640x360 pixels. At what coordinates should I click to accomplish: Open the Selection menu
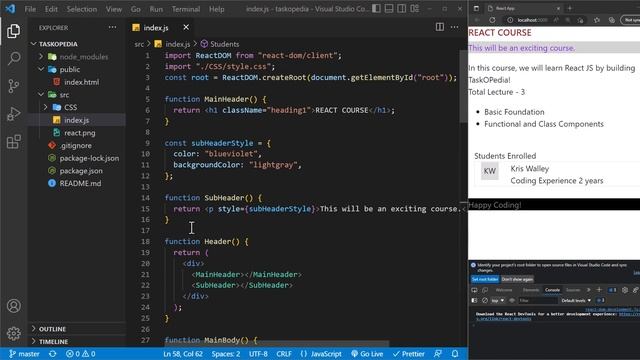pos(82,9)
